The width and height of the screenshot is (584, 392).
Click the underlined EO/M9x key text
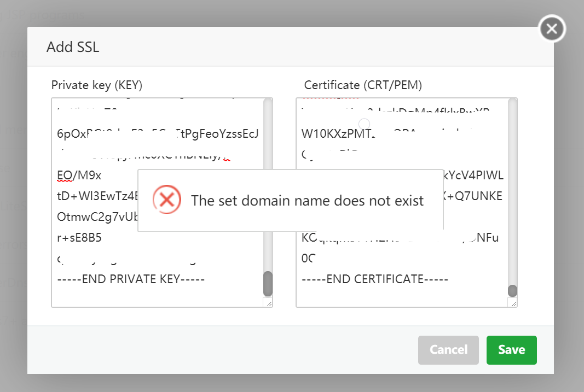tap(79, 175)
